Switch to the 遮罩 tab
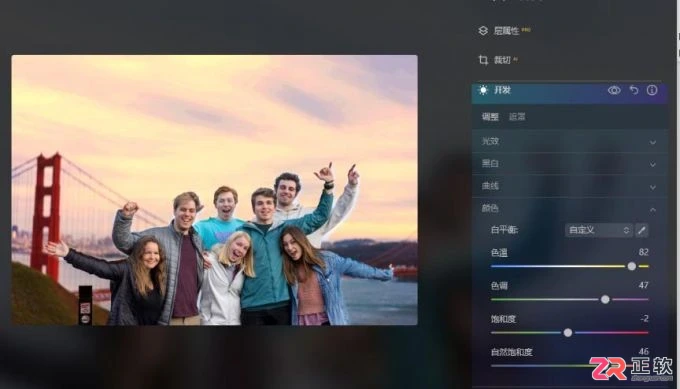Image resolution: width=680 pixels, height=389 pixels. [x=517, y=117]
